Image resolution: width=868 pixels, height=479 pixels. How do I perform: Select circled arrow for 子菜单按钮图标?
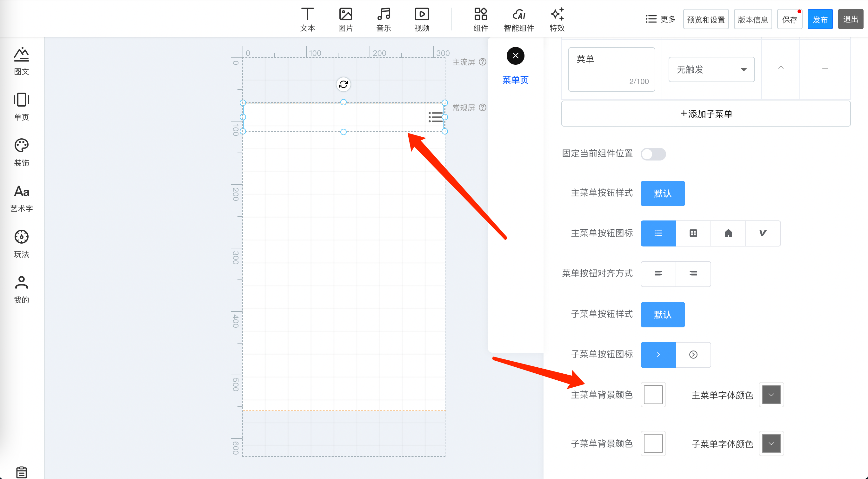pos(693,354)
